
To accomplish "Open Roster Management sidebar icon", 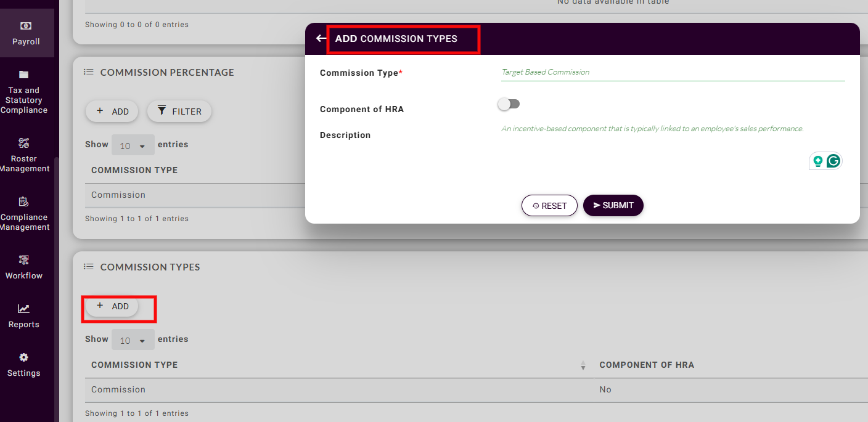I will coord(24,144).
